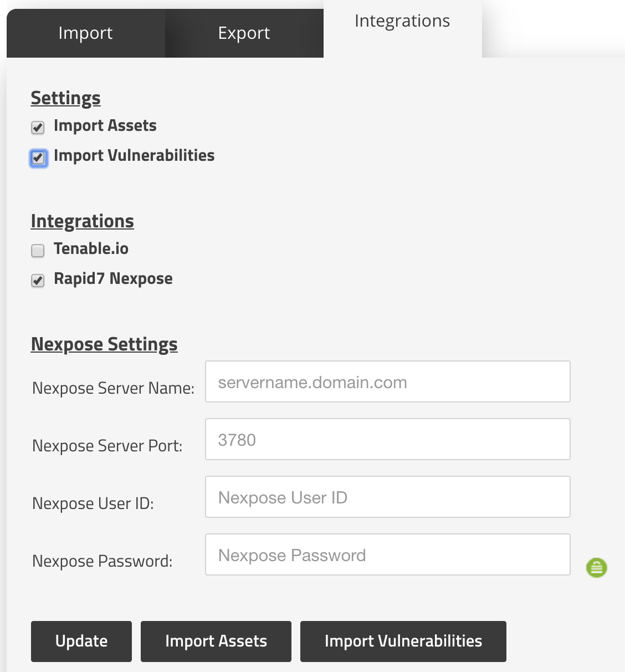Enable the Tenable.io integration checkbox
625x672 pixels.
(38, 251)
